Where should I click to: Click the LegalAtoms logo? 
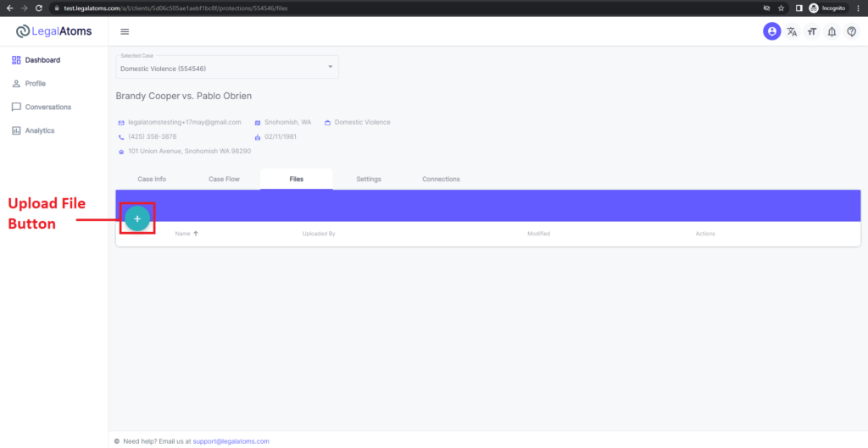54,32
